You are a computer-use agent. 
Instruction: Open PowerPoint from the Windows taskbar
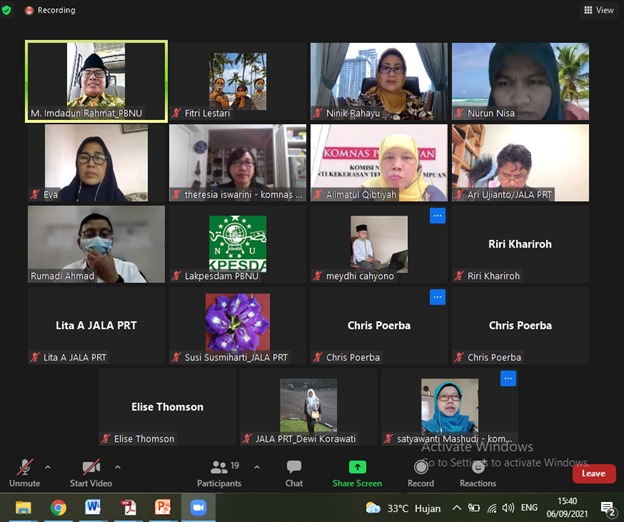coord(162,508)
